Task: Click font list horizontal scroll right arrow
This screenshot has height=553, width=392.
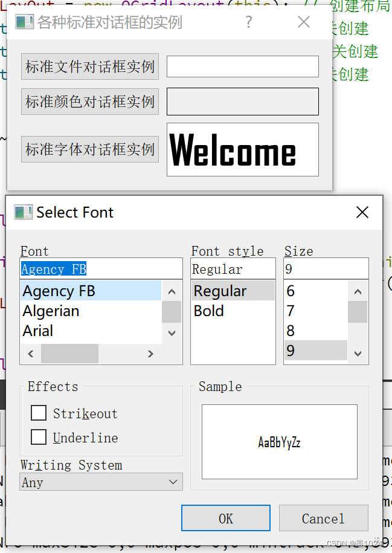Action: click(x=151, y=354)
